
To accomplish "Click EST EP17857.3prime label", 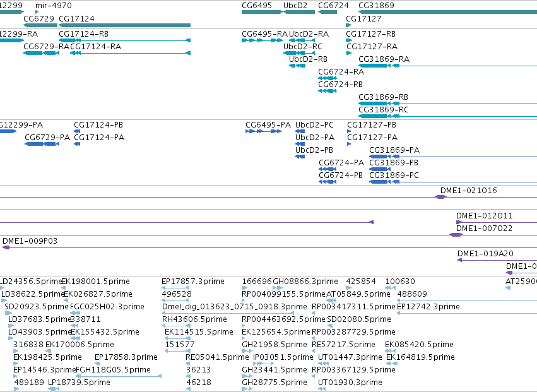I will click(193, 282).
